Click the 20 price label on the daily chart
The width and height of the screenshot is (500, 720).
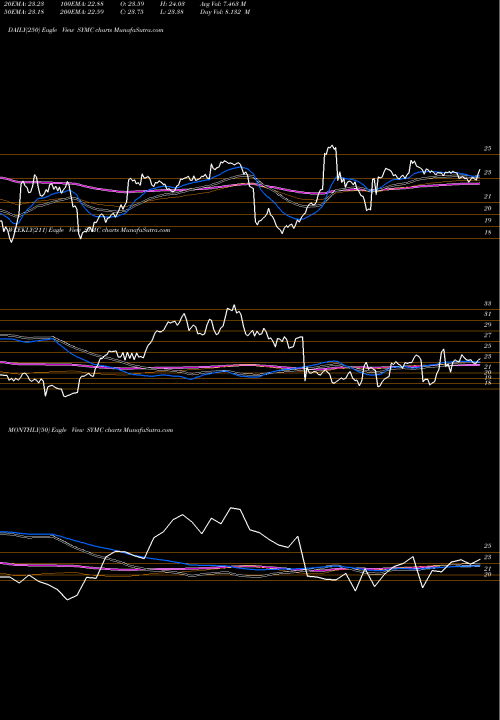click(488, 208)
